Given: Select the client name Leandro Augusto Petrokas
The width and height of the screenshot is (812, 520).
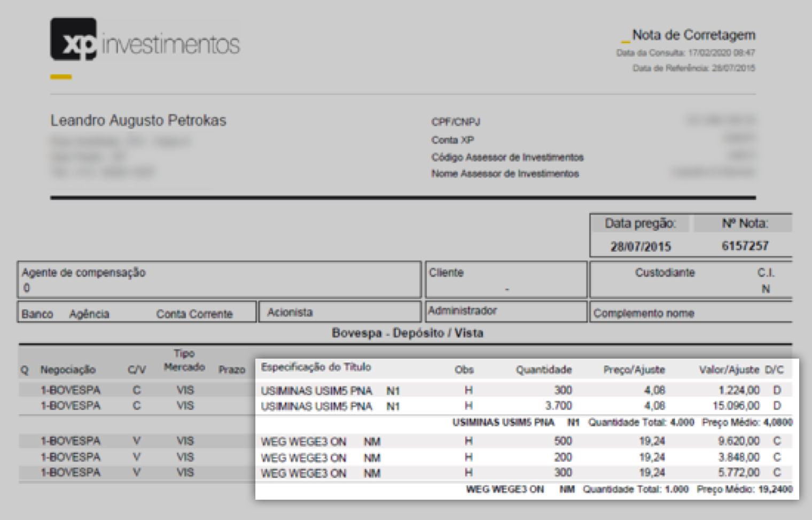Looking at the screenshot, I should 138,120.
